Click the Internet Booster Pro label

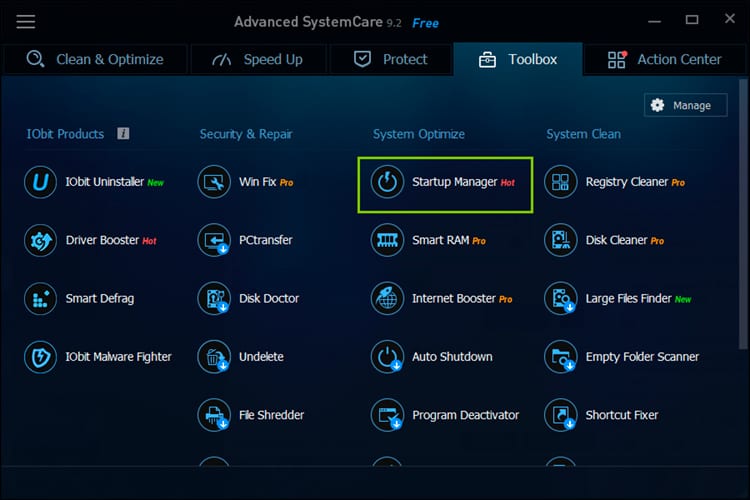462,299
